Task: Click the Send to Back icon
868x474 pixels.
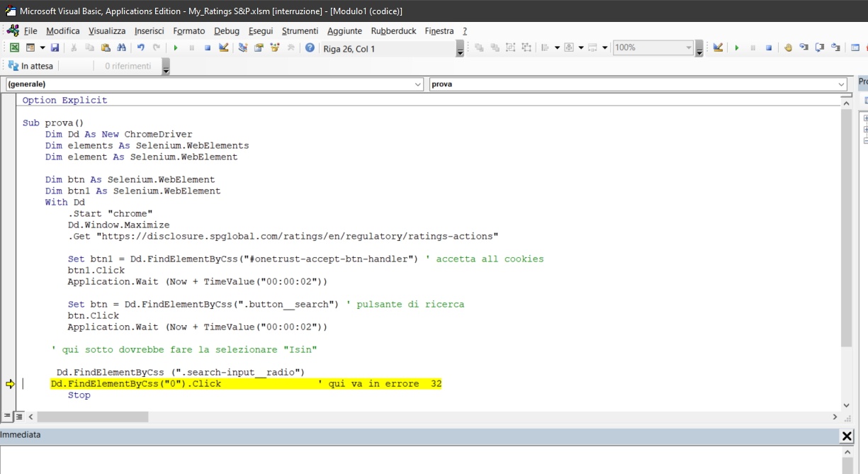Action: tap(495, 47)
